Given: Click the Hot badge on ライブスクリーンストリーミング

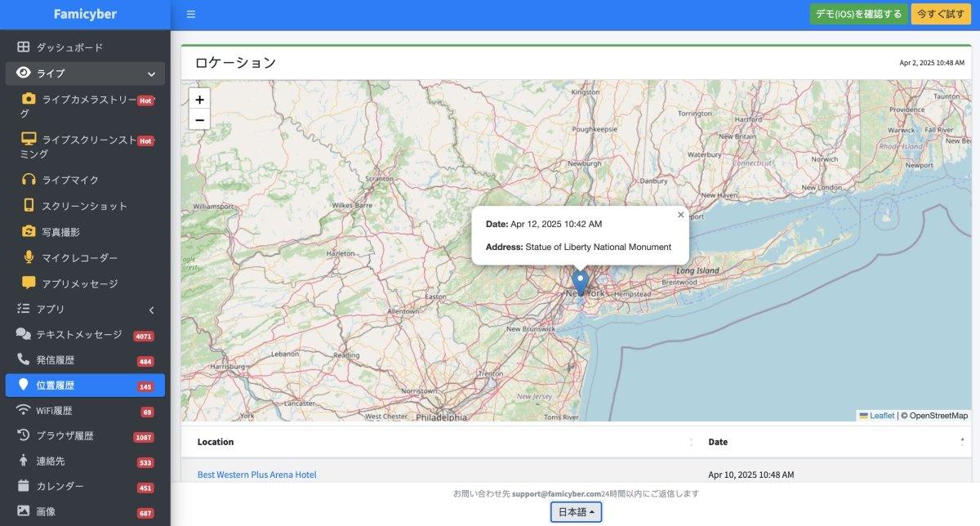Looking at the screenshot, I should [x=145, y=140].
